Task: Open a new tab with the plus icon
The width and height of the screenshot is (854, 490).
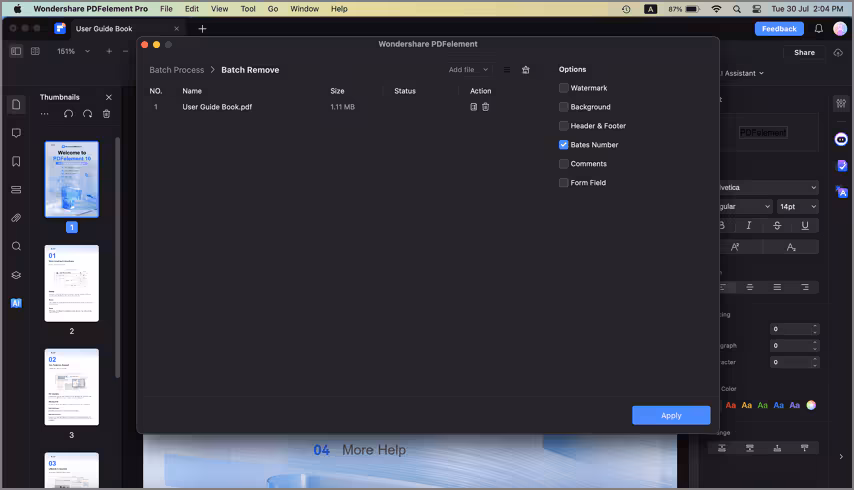Action: pyautogui.click(x=202, y=29)
